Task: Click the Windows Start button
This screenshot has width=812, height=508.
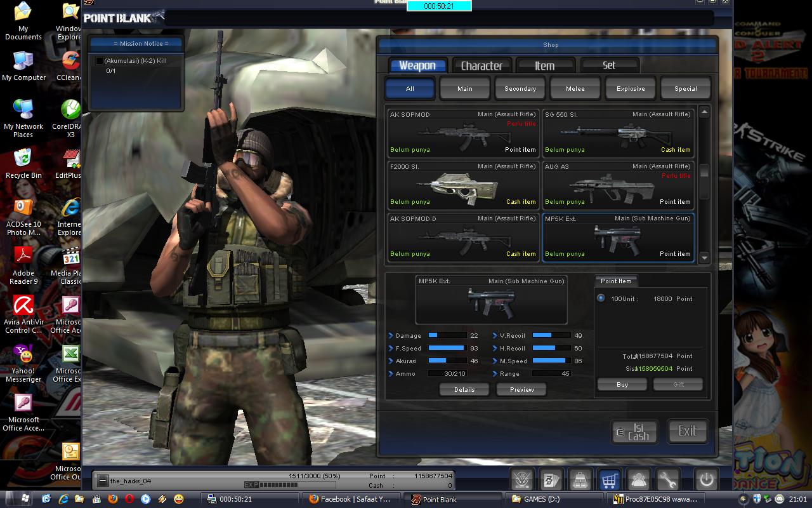Action: 18,498
